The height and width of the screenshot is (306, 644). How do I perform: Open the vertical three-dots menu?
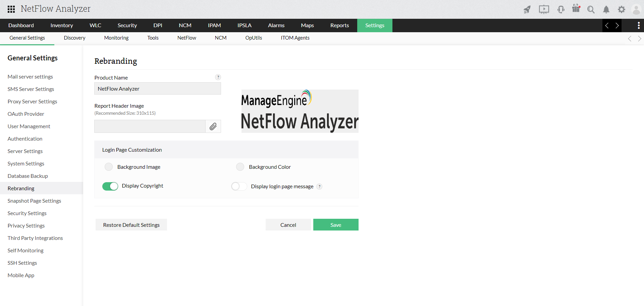pyautogui.click(x=639, y=25)
